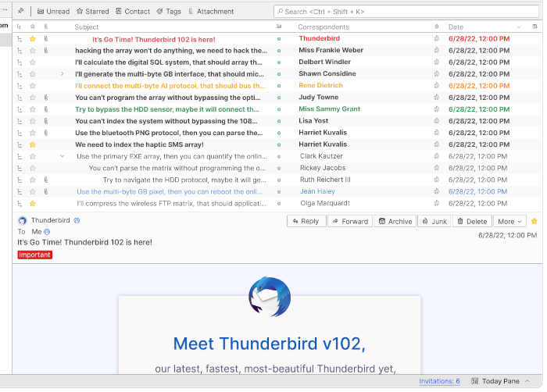This screenshot has width=547, height=392.
Task: Click attachment icon on Ruth Reichert III row
Action: 45,180
